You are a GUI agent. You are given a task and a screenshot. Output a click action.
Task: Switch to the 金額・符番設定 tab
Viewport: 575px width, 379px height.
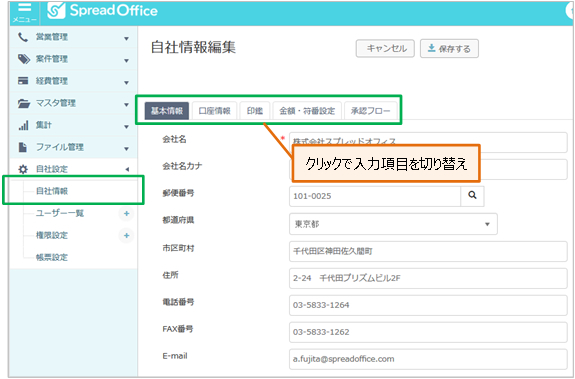tap(307, 111)
